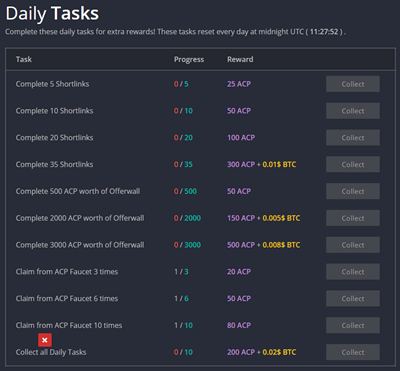This screenshot has width=400, height=371.
Task: Collect reward for Collect all Daily Tasks
Action: [353, 352]
